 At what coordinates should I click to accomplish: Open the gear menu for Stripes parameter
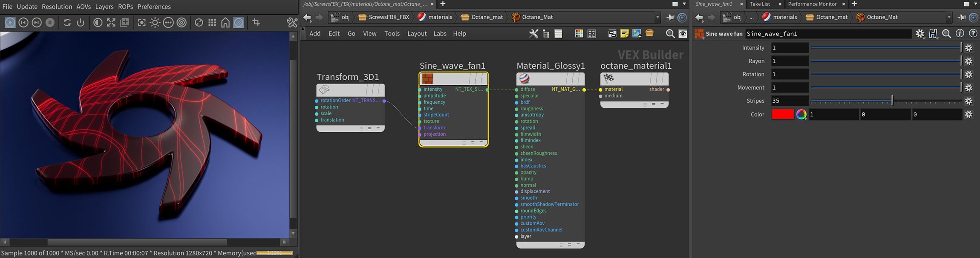coord(968,101)
